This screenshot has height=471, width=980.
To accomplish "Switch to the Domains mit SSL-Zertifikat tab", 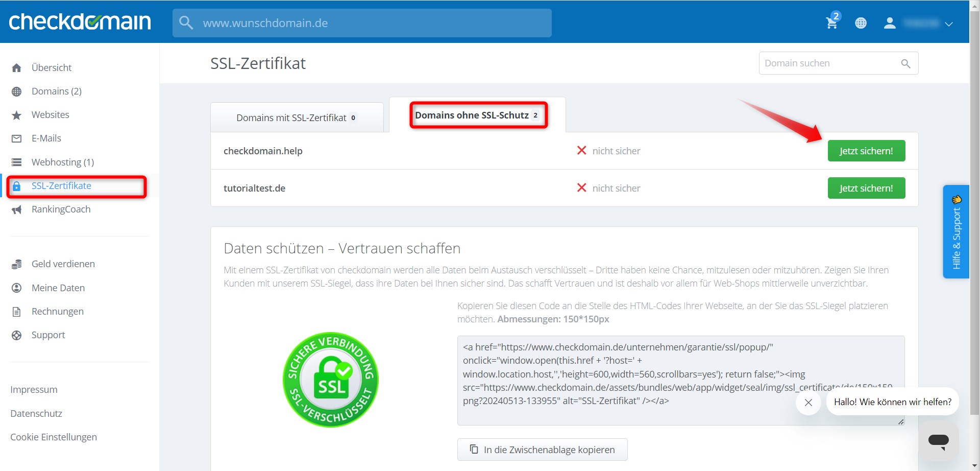I will click(x=297, y=117).
